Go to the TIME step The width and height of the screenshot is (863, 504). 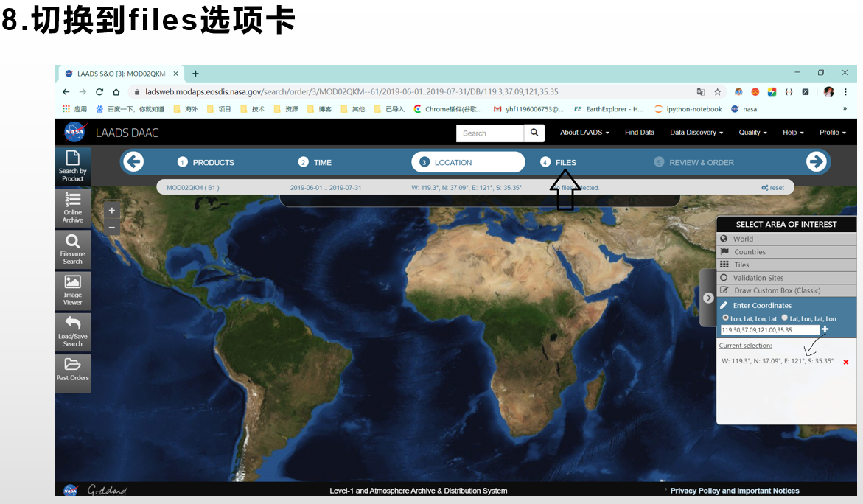click(324, 161)
